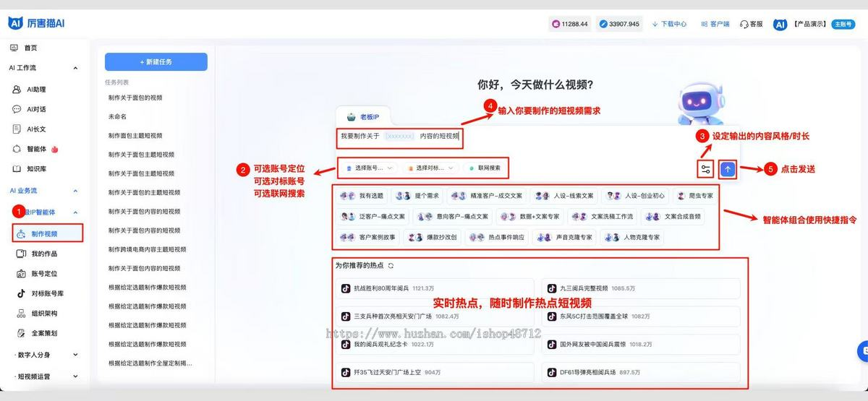Choose 爆款抄改创 shortcut

coord(433,237)
